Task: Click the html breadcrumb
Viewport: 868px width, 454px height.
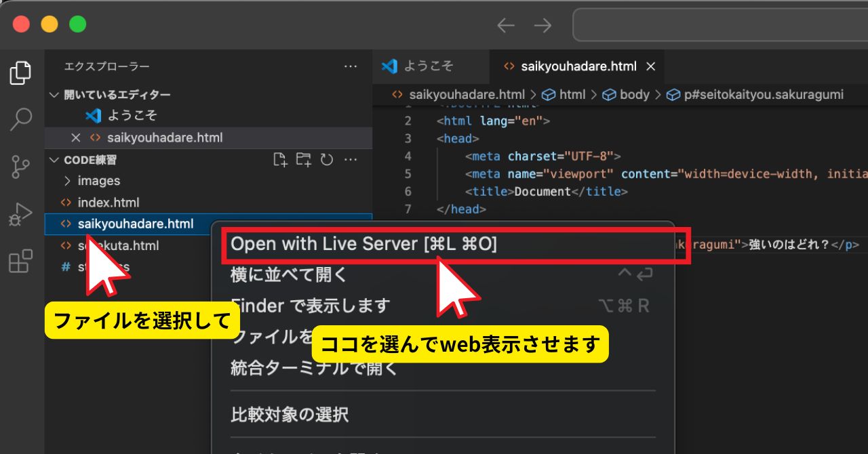Action: coord(572,95)
